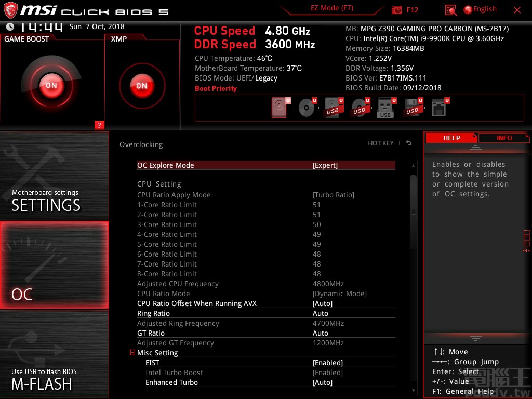Change the language via the globe icon
This screenshot has height=399, width=532.
pos(468,10)
